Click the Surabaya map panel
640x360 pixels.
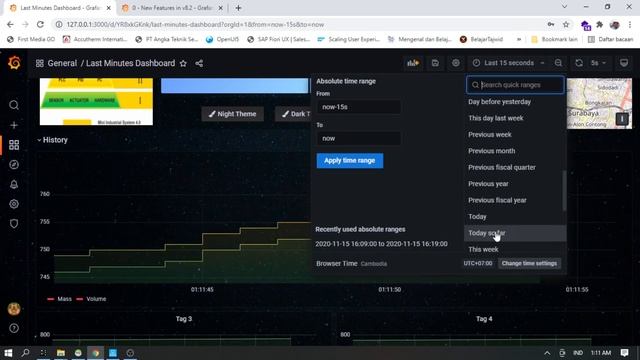coord(599,103)
